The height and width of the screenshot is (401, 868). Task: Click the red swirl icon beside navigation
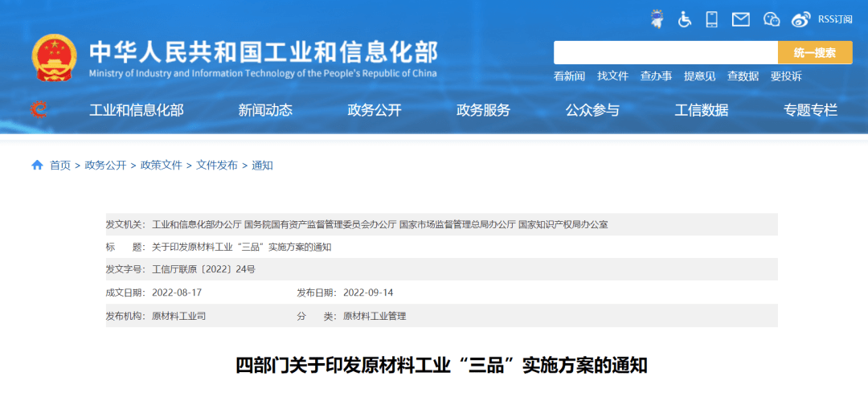[x=39, y=109]
